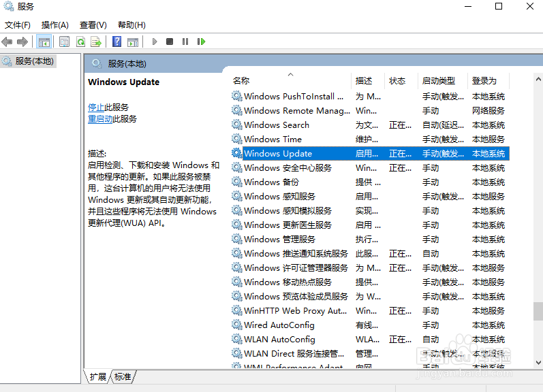Screen dimensions: 543x392
Task: Select the Windows 安全中心服务 row
Action: (370, 168)
